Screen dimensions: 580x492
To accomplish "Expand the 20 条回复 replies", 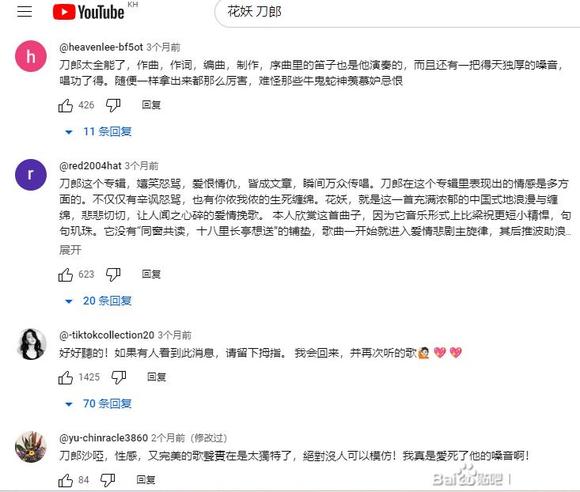I will click(x=98, y=301).
